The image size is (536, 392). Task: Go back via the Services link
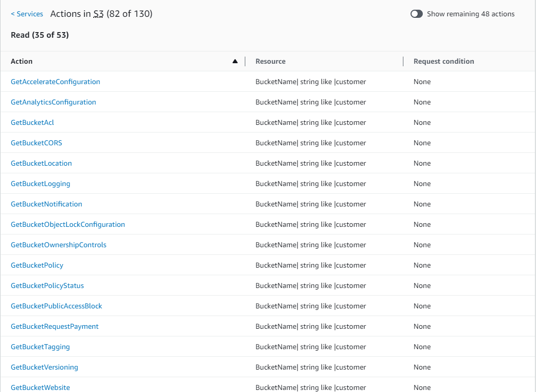27,14
